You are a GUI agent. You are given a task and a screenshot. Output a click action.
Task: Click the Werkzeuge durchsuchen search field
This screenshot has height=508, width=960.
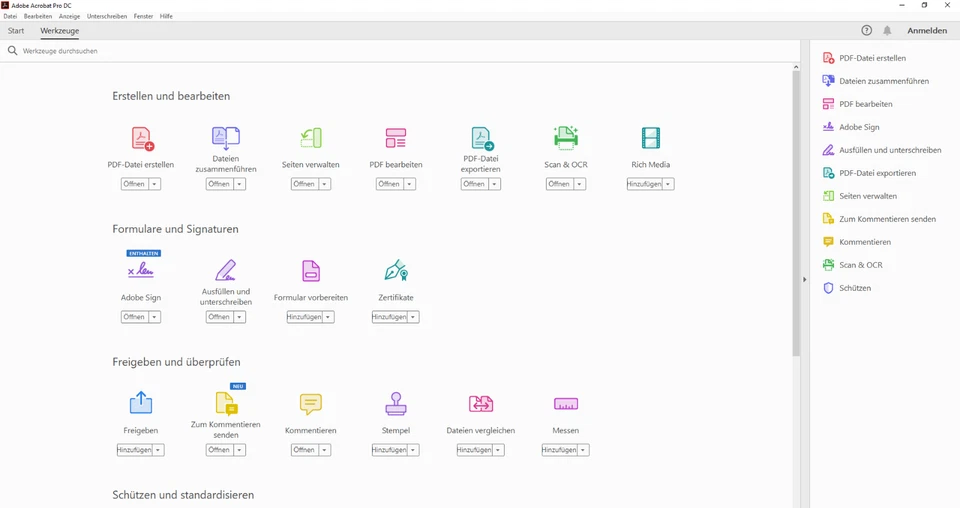[401, 51]
